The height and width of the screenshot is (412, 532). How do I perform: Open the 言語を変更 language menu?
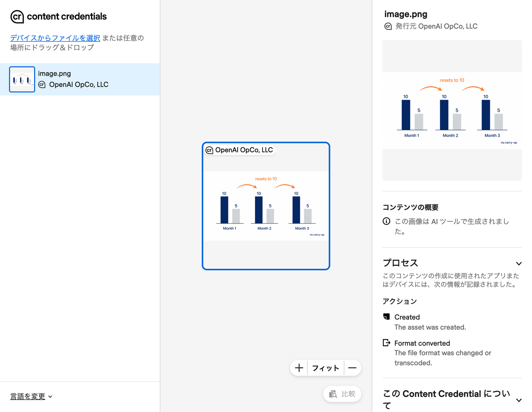point(31,396)
